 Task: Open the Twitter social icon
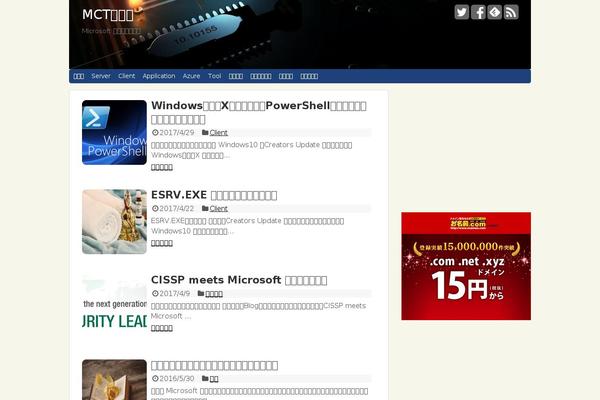[462, 12]
